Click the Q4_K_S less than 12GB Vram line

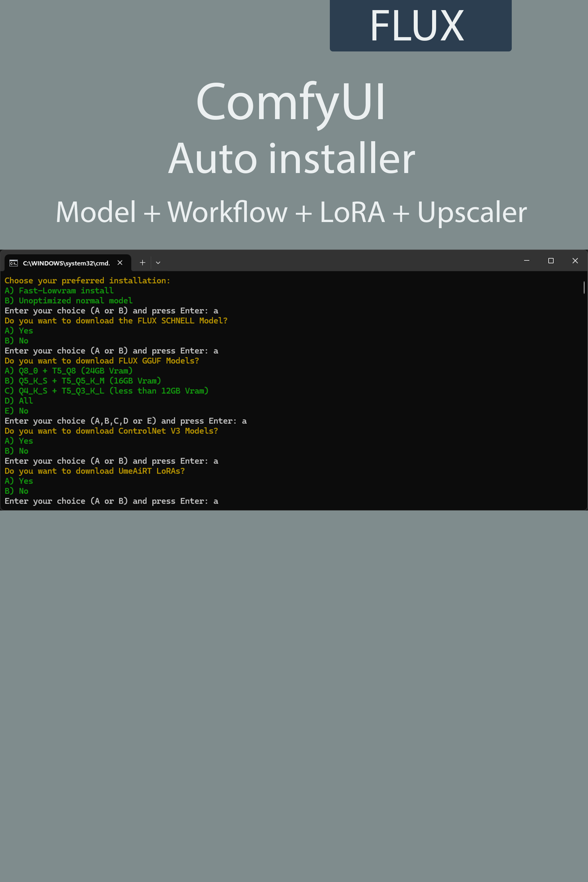pyautogui.click(x=107, y=391)
